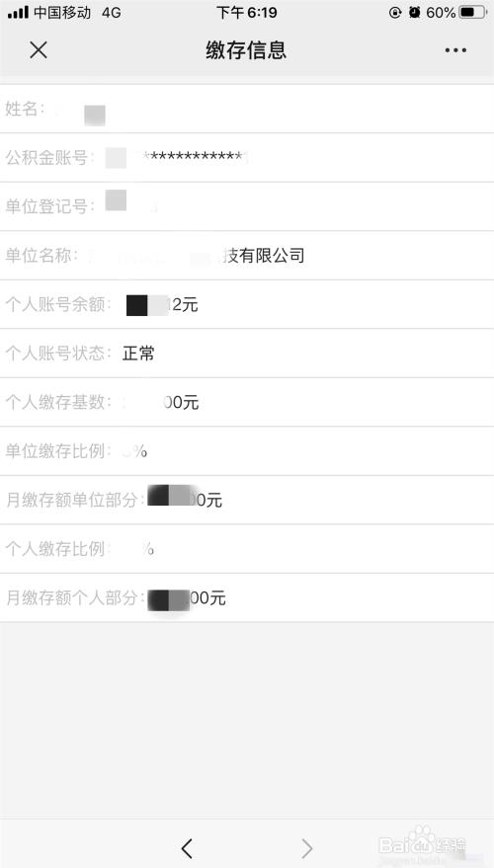Tap the 个人账号状态 value 正常
Image resolution: width=494 pixels, height=868 pixels.
pyautogui.click(x=138, y=354)
